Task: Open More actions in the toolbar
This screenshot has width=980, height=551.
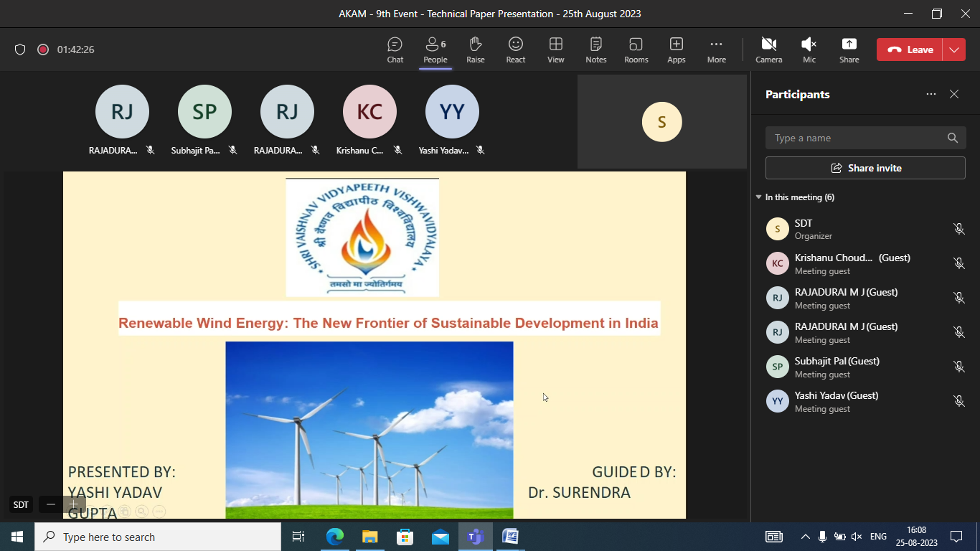Action: pos(716,50)
